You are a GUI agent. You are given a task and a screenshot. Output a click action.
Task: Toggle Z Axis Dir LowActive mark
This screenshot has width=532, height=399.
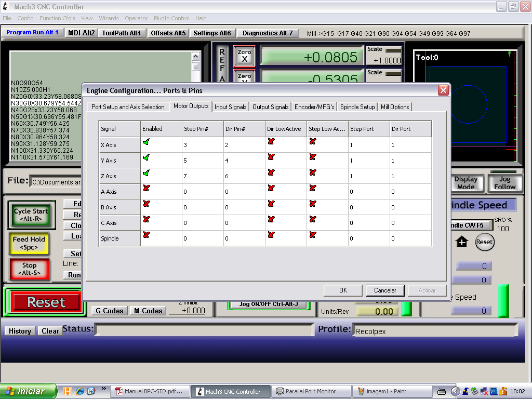click(271, 172)
